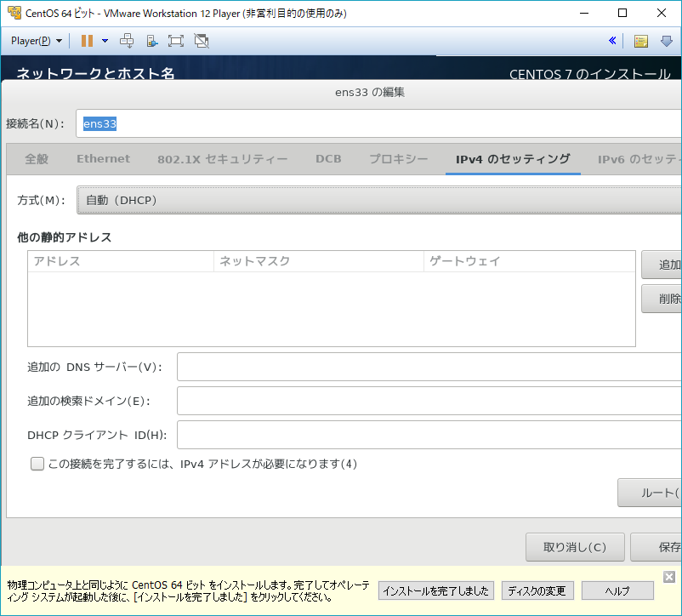Open the notes icon in VMware toolbar

(640, 41)
